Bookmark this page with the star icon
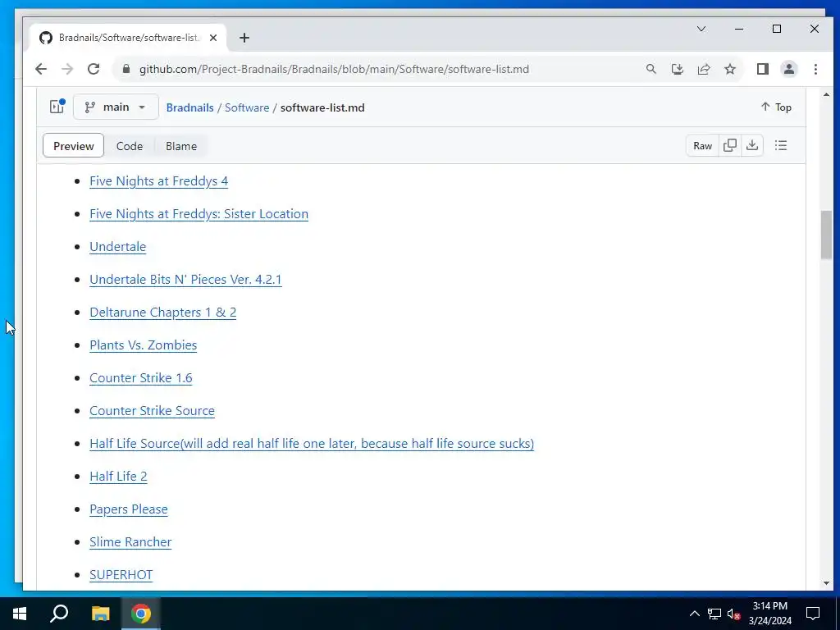 pyautogui.click(x=729, y=69)
